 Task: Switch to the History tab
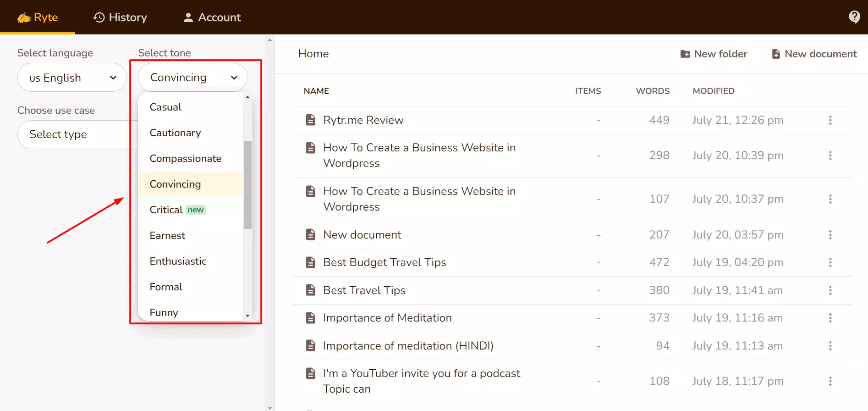coord(120,17)
